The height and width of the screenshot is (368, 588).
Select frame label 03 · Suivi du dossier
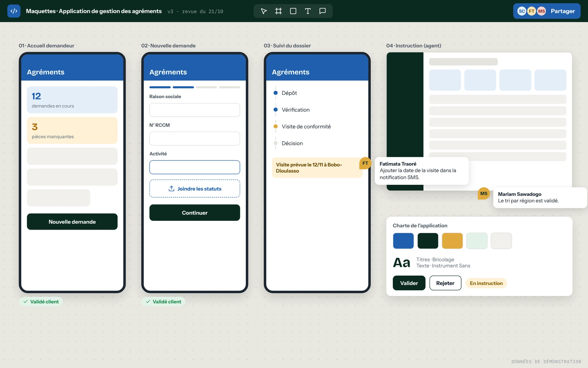(x=287, y=46)
